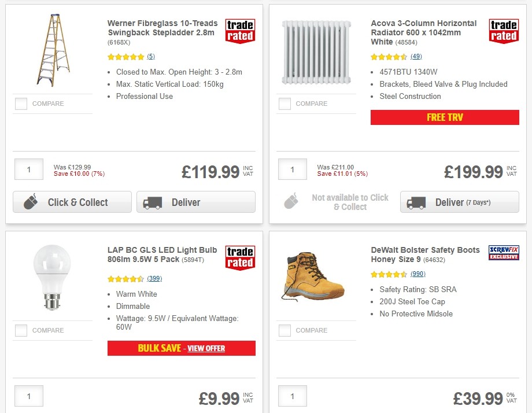Click the Trade Rated badge on LAP light bulb
Screen dimensions: 532x413
click(240, 258)
